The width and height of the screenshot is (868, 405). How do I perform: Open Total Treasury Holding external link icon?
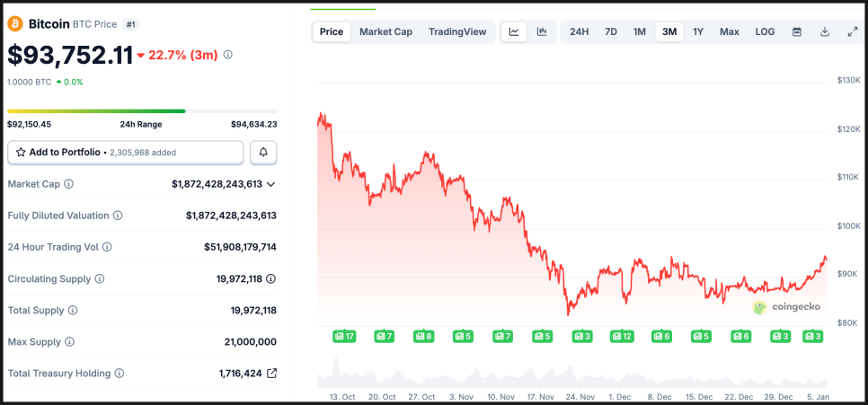point(272,373)
